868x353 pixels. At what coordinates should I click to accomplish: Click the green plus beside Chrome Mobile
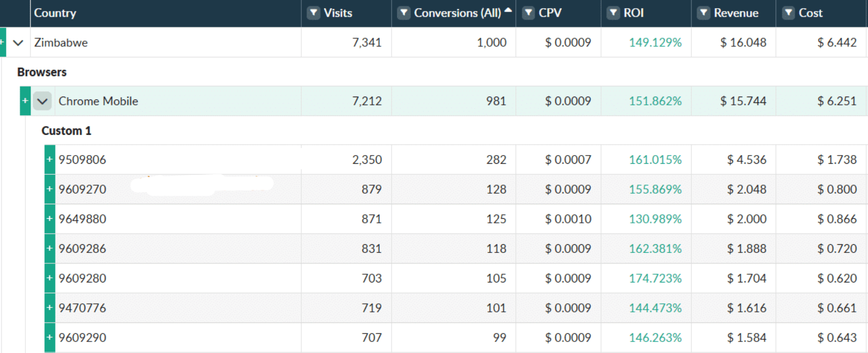(25, 101)
